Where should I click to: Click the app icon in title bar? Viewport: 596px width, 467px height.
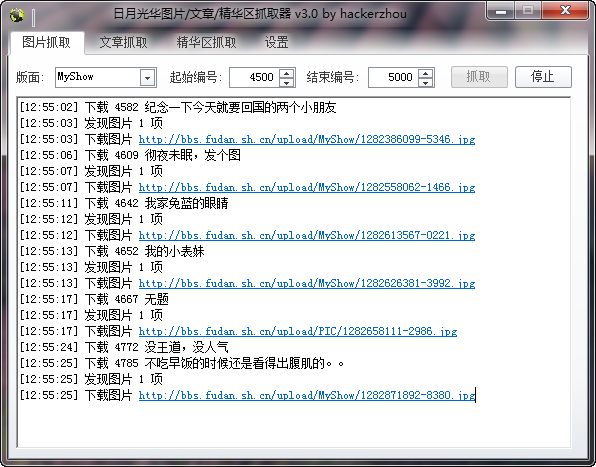(x=17, y=15)
